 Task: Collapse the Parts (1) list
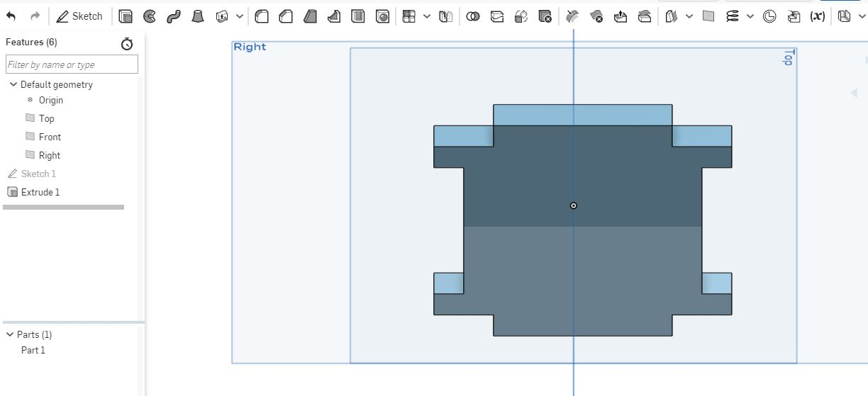(x=10, y=334)
